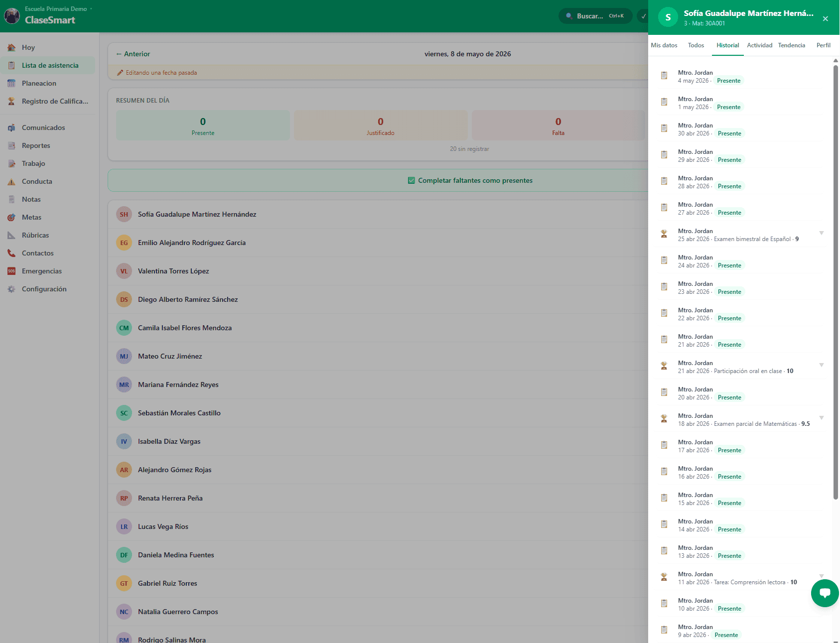Open the Tendencia tab
The width and height of the screenshot is (840, 643).
coord(791,45)
